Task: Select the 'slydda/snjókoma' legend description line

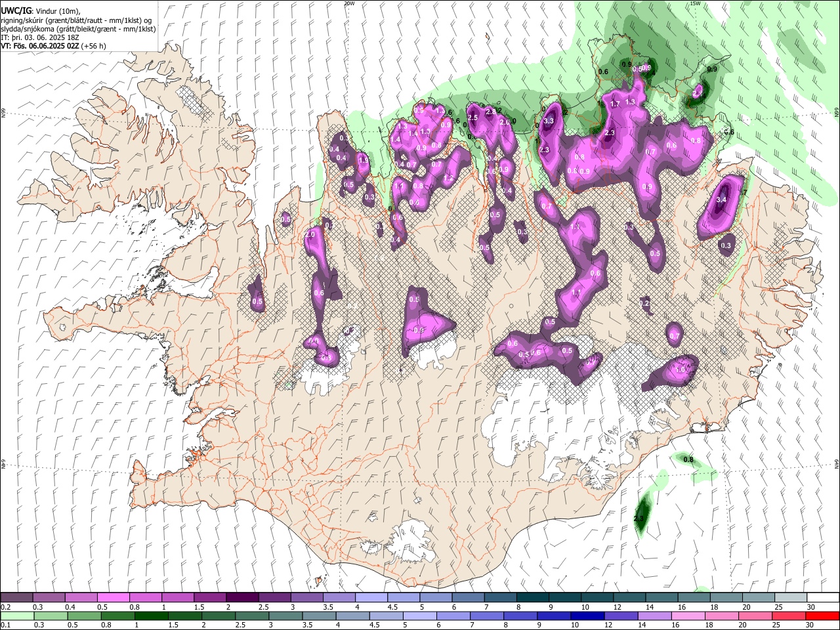Action: tap(79, 29)
